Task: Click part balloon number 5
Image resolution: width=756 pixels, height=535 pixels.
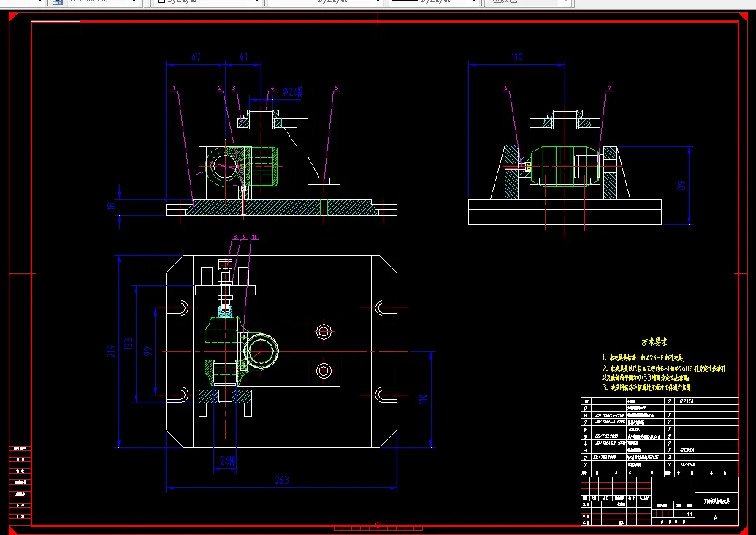Action: 337,88
